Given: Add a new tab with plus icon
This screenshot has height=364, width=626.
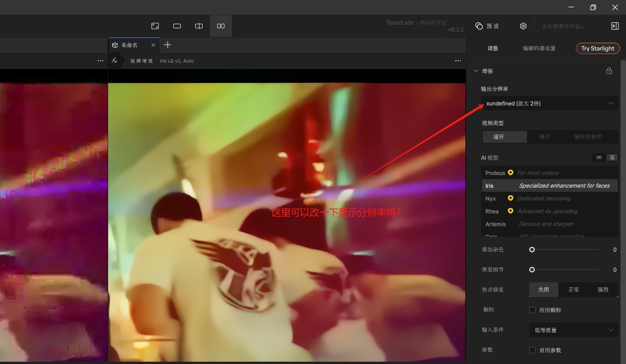Looking at the screenshot, I should [x=167, y=45].
